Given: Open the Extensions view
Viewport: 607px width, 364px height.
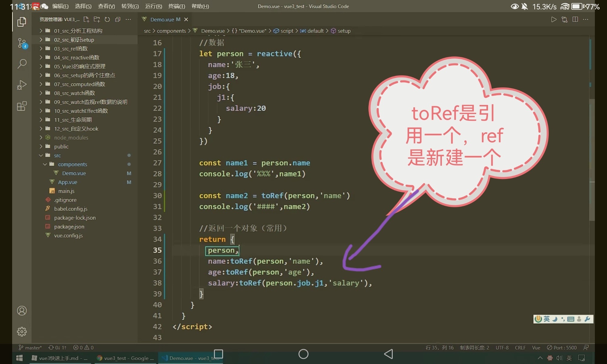Looking at the screenshot, I should 22,106.
